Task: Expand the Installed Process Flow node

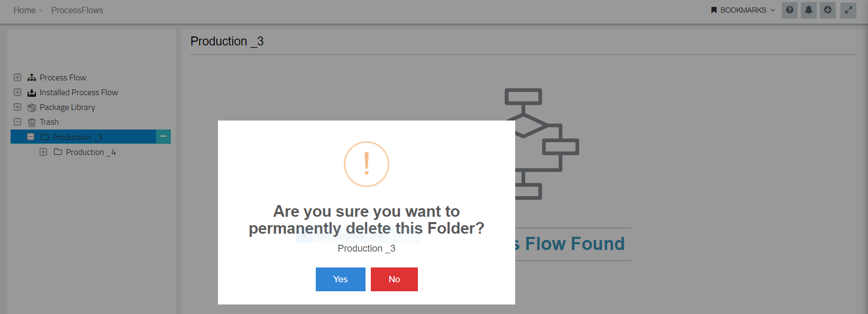Action: [17, 92]
